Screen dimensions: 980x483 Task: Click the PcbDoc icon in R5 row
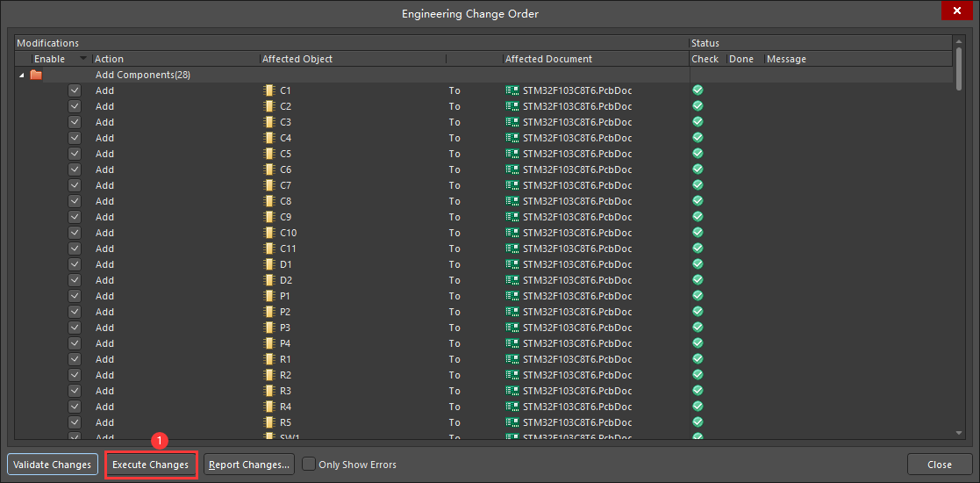[511, 422]
